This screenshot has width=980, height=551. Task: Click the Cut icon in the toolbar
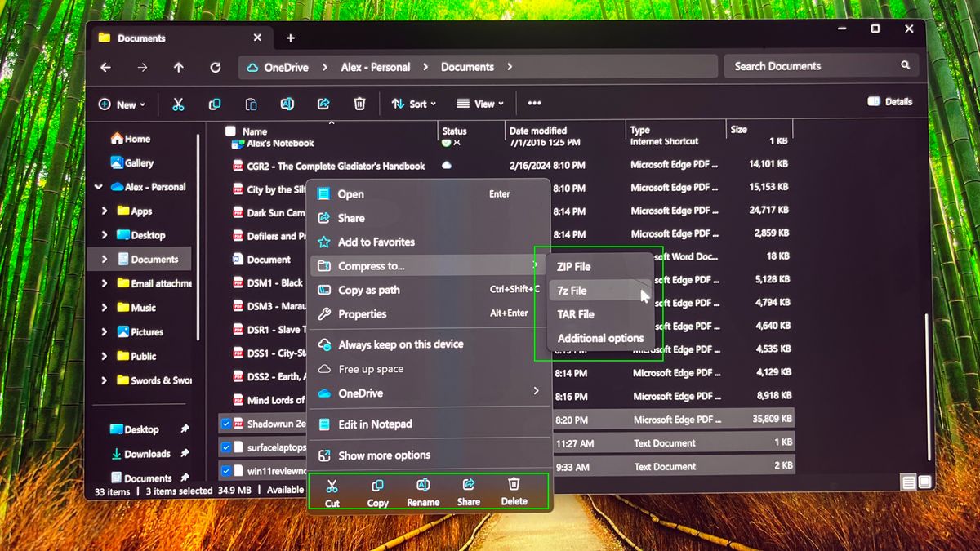coord(178,104)
